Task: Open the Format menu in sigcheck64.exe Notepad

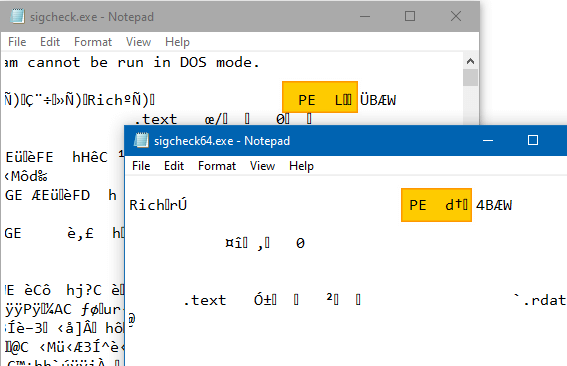Action: (x=217, y=166)
